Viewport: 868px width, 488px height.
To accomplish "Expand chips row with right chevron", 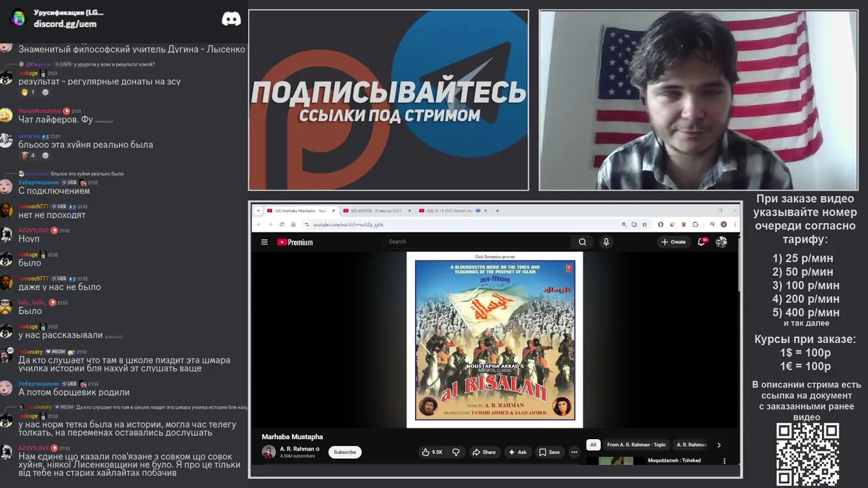I will 719,445.
